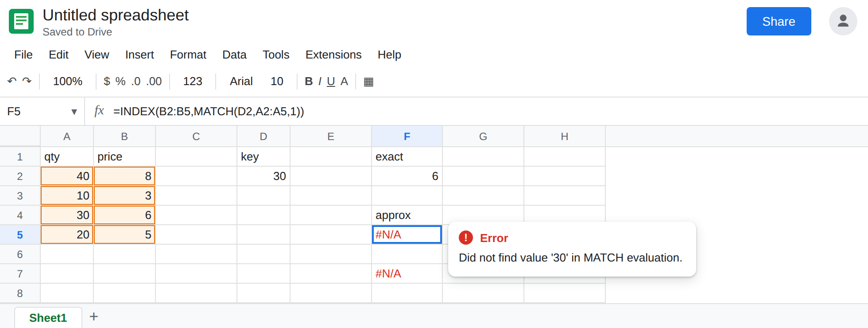Select the 'price' cell
Viewport: 868px width, 328px height.
click(124, 157)
